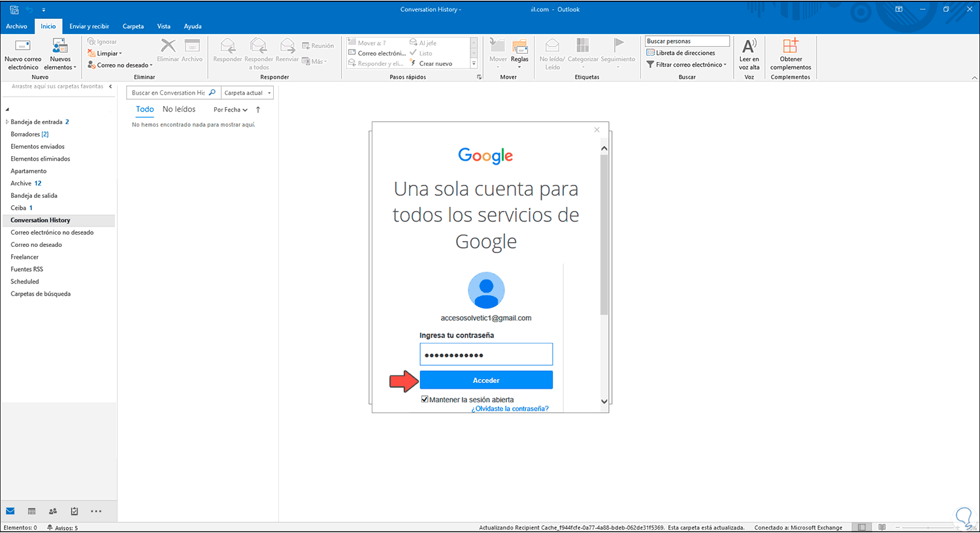Click the Archivo archive box icon
The image size is (980, 533).
coord(192,45)
